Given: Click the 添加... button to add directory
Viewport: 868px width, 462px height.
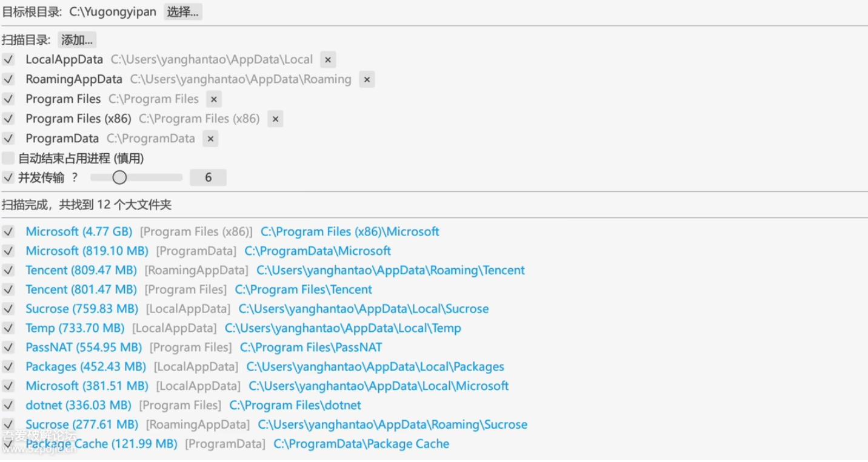Looking at the screenshot, I should 77,40.
